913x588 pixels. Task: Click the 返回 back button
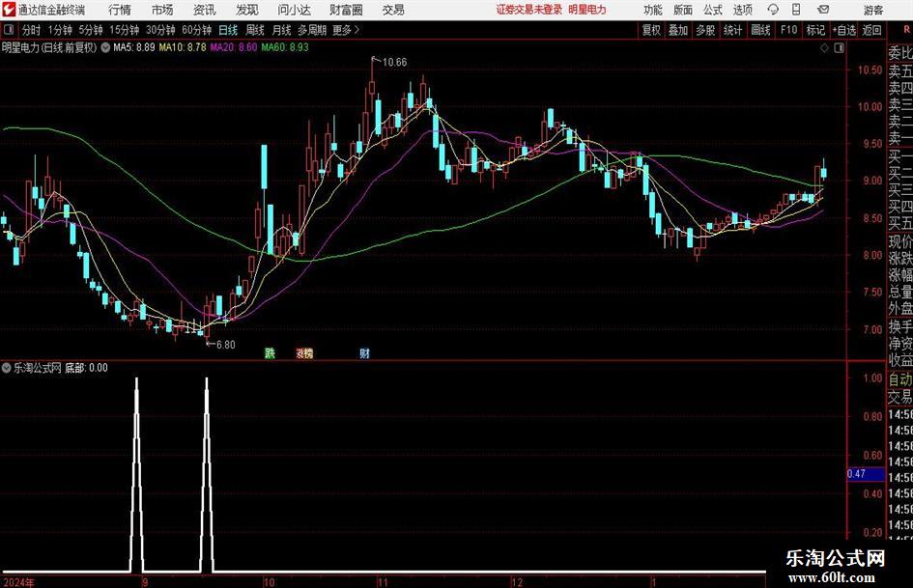coord(871,30)
